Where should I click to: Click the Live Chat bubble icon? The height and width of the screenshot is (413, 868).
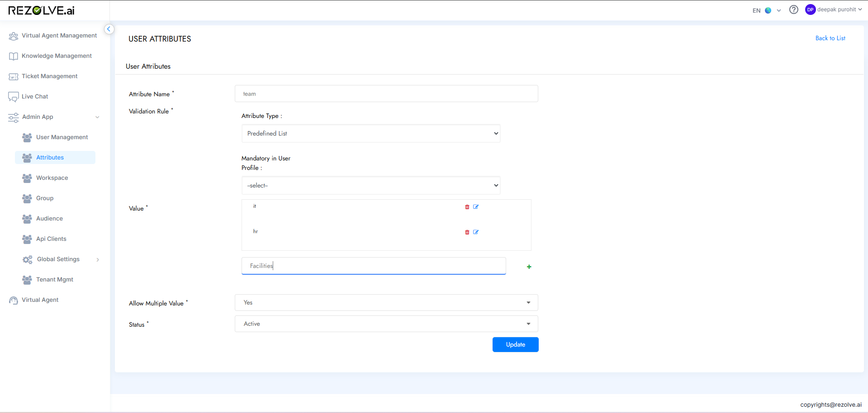[14, 97]
